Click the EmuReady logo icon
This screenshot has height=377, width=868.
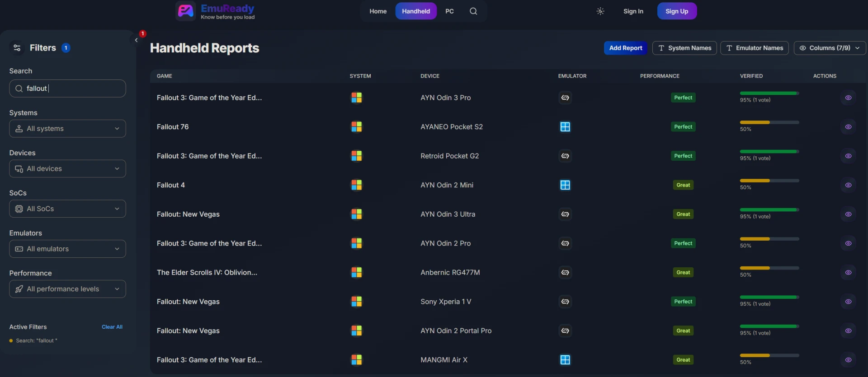tap(186, 11)
